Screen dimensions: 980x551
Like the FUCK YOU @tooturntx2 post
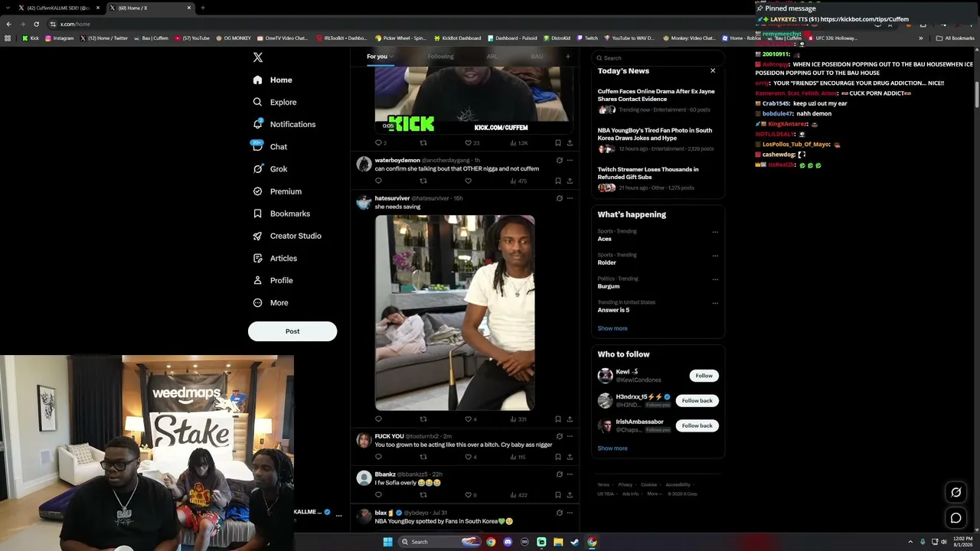click(469, 457)
